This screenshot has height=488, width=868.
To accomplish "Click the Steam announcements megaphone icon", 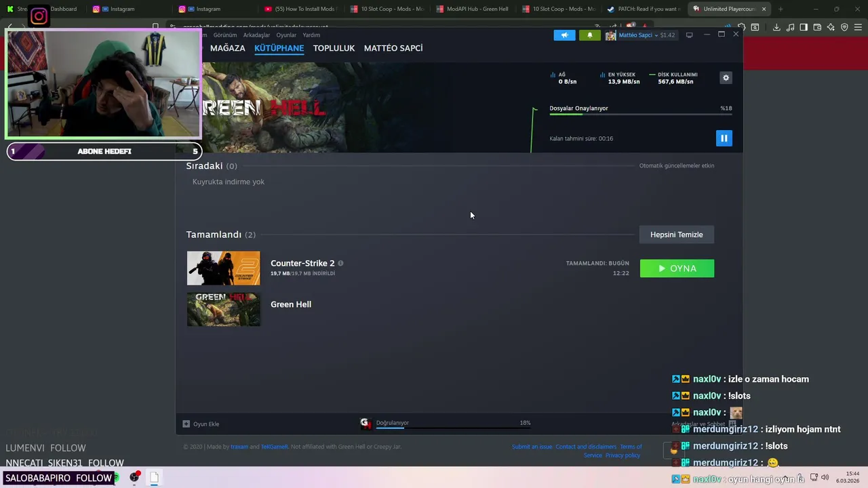I will pos(564,35).
